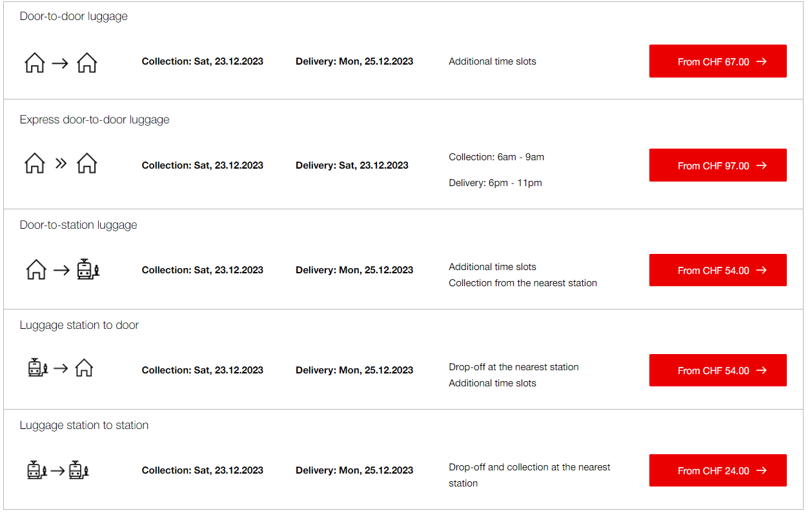The height and width of the screenshot is (513, 812).
Task: Click Collection from the nearest station text
Action: point(523,283)
